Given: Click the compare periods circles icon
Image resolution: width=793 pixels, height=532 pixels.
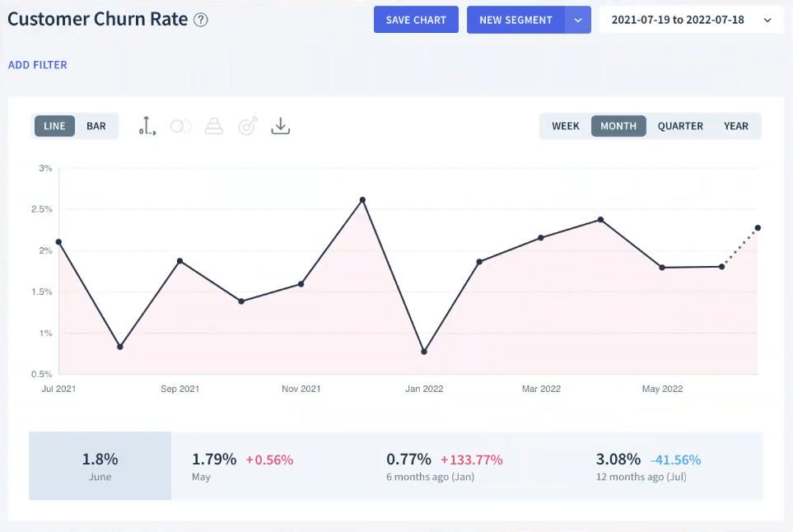Looking at the screenshot, I should click(180, 126).
